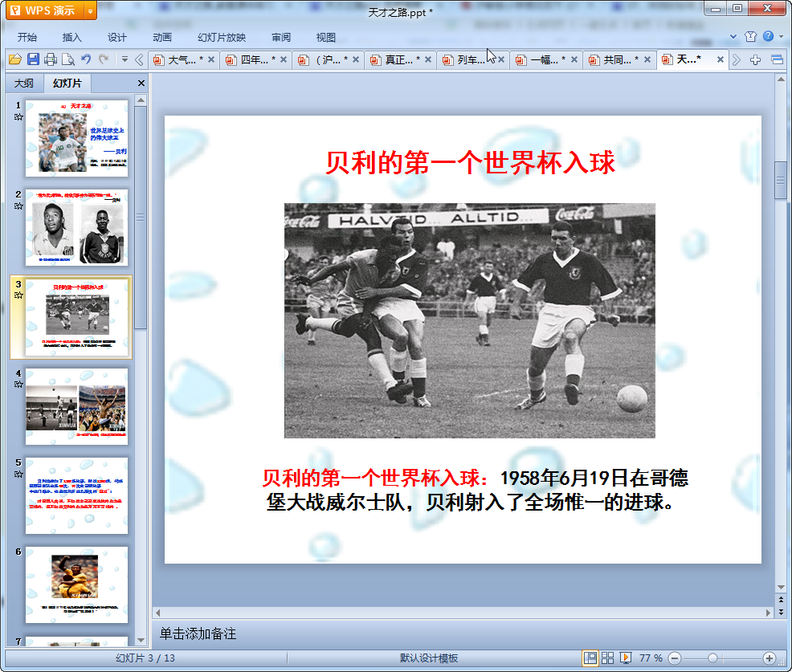
Task: Close the 四年... document tab
Action: 284,59
